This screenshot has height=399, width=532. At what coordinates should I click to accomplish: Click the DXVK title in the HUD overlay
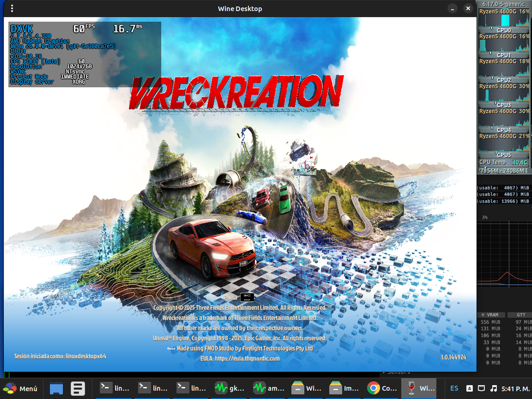tap(22, 29)
